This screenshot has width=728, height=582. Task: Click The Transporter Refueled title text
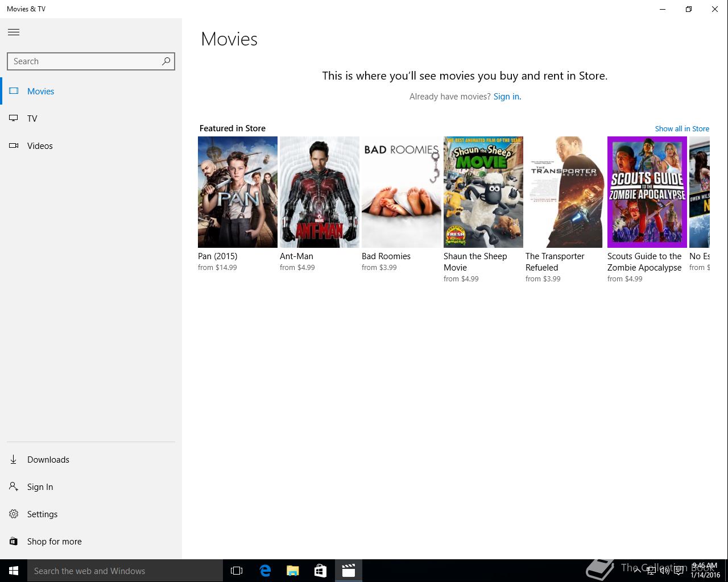tap(555, 262)
